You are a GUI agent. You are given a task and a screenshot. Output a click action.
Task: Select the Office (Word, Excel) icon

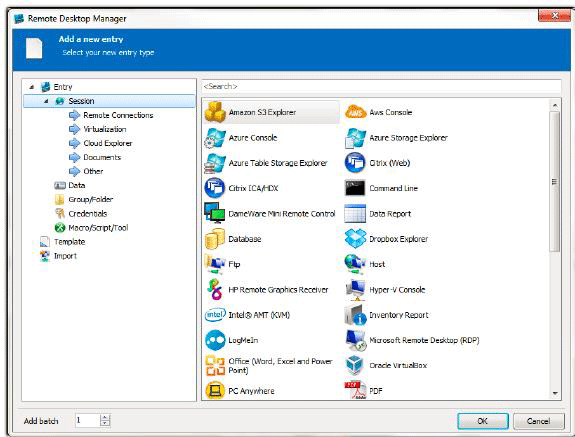(215, 366)
